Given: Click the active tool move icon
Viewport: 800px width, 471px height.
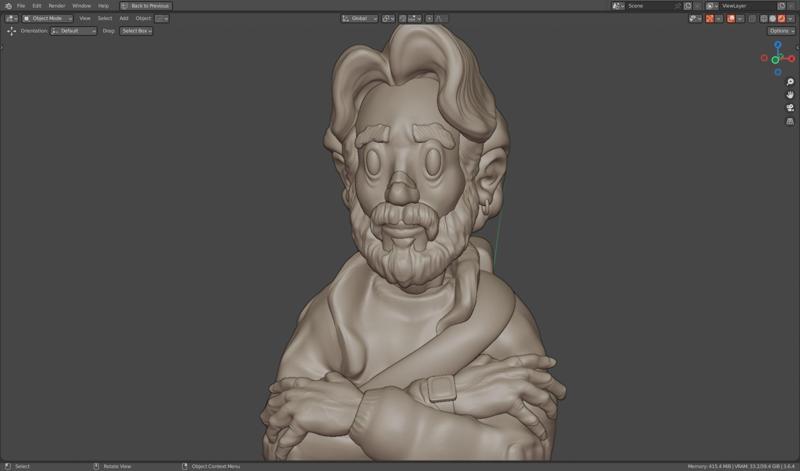Looking at the screenshot, I should tap(11, 31).
